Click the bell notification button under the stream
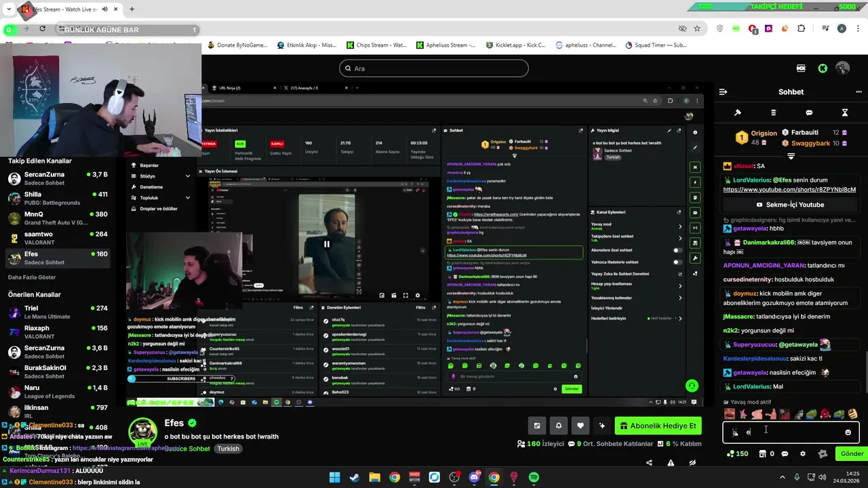The width and height of the screenshot is (868, 488). pos(558,426)
